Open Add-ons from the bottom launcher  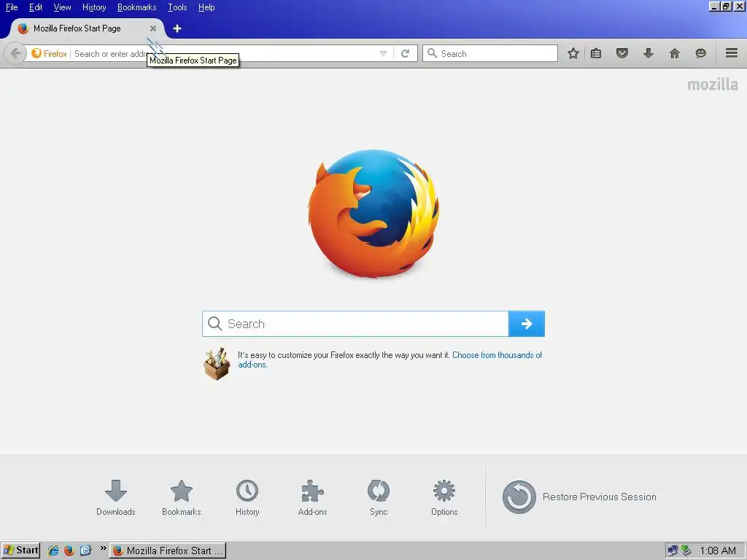[312, 497]
